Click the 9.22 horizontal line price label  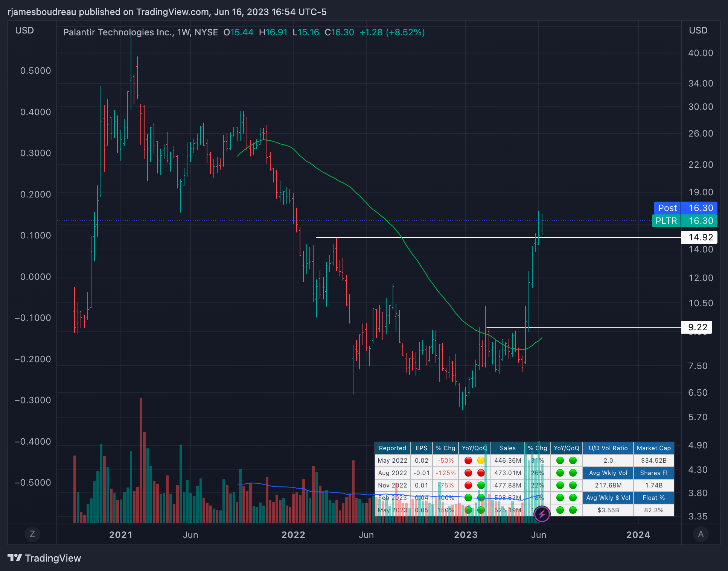point(696,327)
